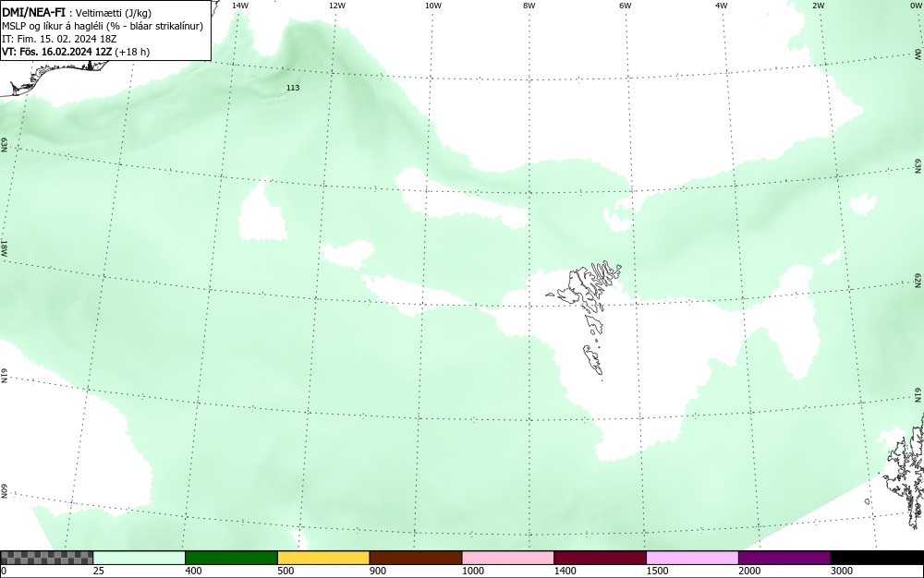924x578 pixels.
Task: Click the legend value "2000"
Action: pyautogui.click(x=749, y=571)
